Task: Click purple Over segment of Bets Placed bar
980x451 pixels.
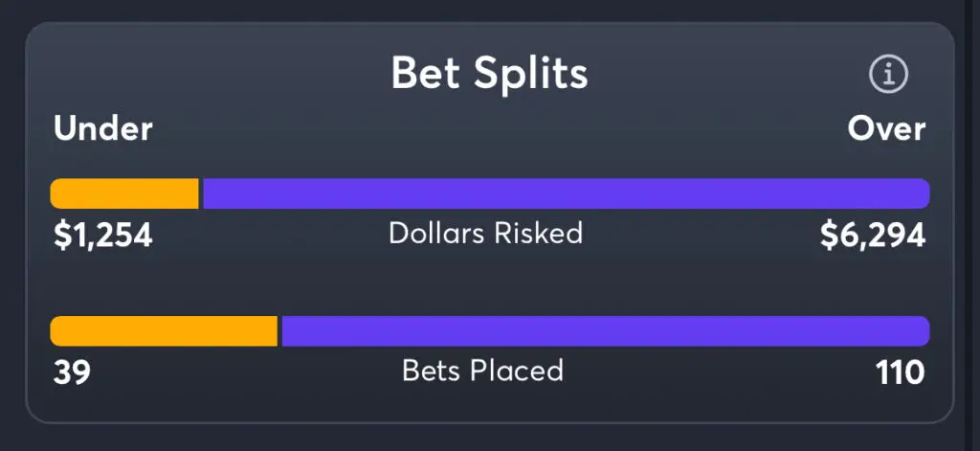Action: (x=603, y=331)
